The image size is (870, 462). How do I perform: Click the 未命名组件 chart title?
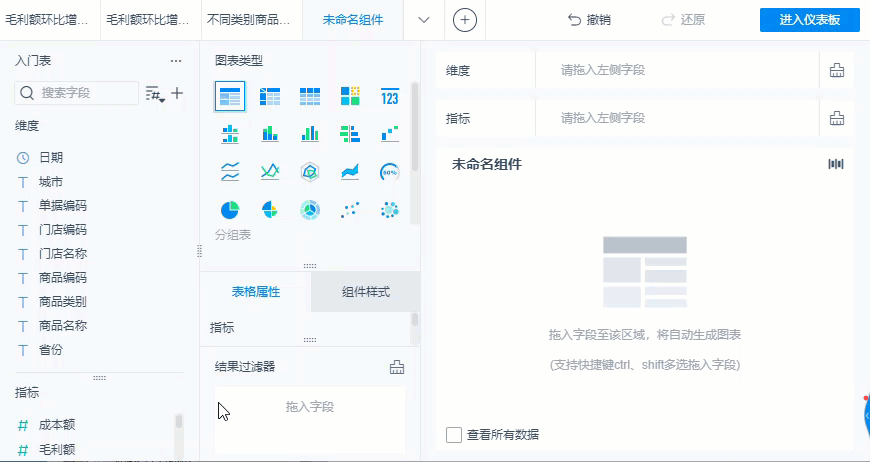[x=487, y=164]
